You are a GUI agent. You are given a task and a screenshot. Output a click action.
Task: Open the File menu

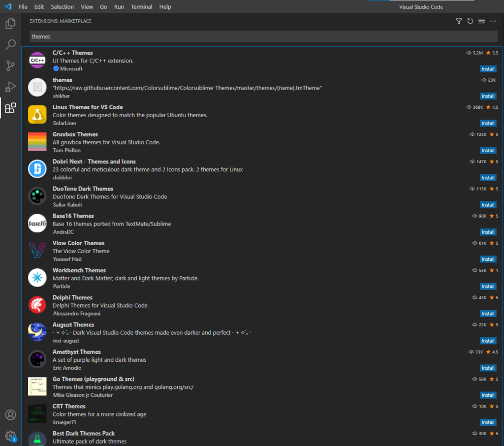[x=23, y=6]
